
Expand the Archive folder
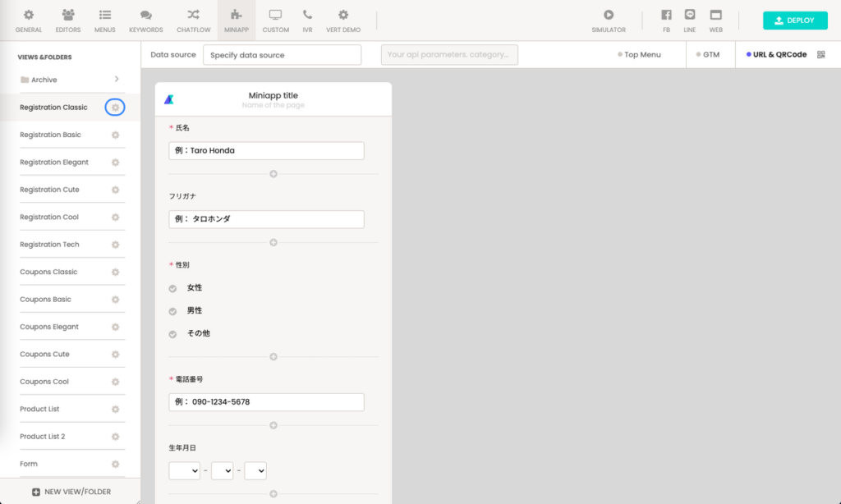click(x=117, y=80)
